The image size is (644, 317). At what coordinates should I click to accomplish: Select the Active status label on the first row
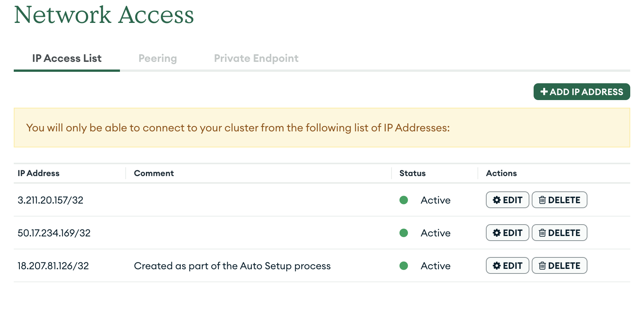click(435, 200)
